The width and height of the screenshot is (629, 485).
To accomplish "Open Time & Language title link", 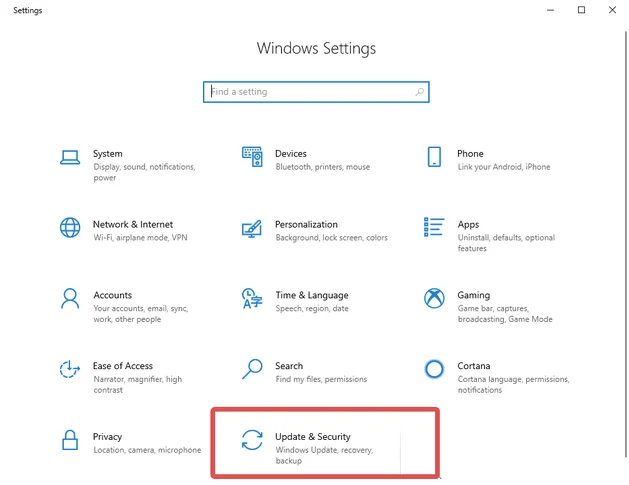I will [x=312, y=295].
